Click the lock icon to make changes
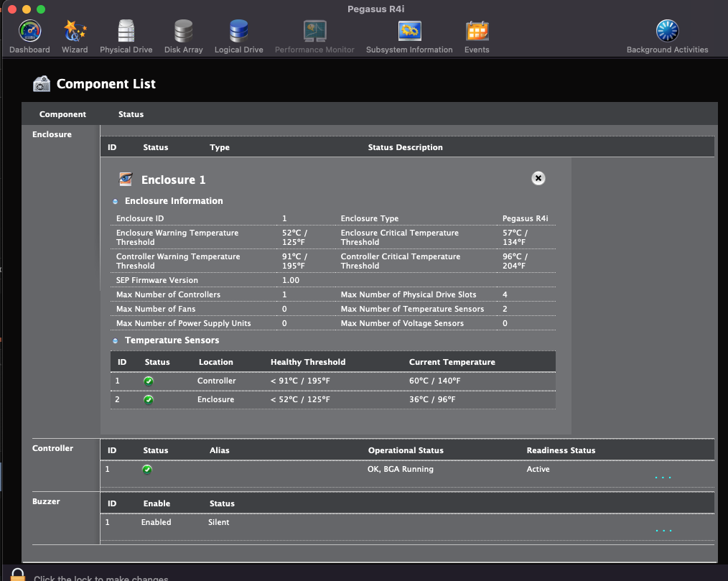 tap(18, 575)
